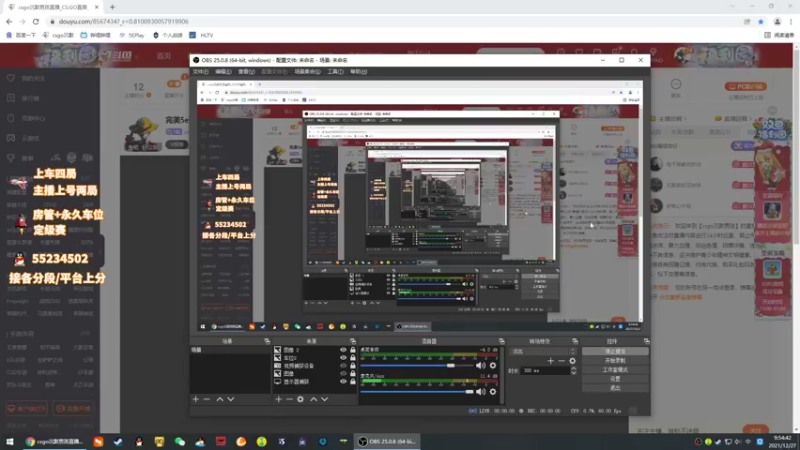Open OBS 场景集合(S) menu
The height and width of the screenshot is (450, 800).
[308, 71]
